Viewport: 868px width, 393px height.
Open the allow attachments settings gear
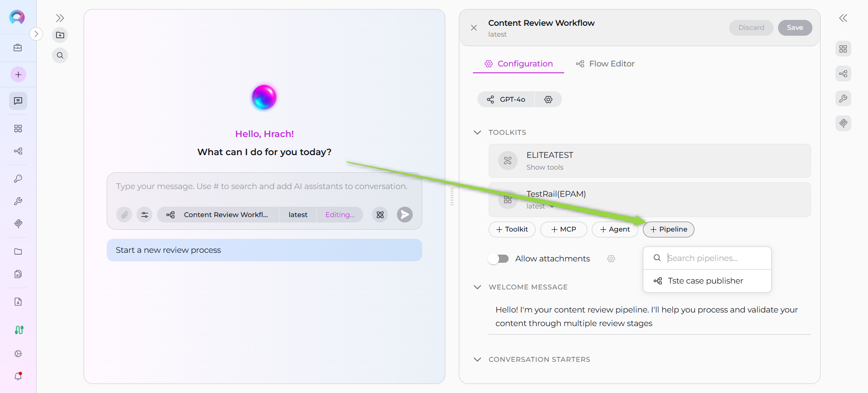click(x=611, y=259)
